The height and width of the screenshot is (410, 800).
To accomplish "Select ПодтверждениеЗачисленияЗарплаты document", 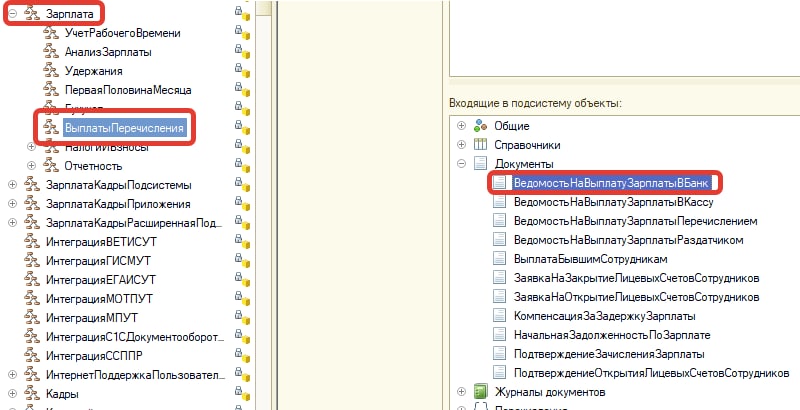I will click(x=610, y=354).
